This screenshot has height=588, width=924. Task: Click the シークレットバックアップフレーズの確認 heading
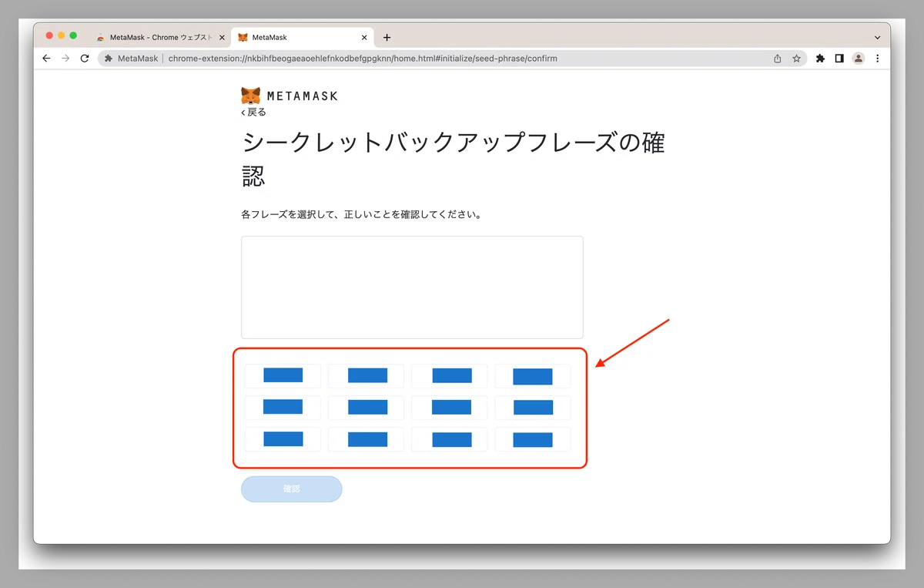coord(454,160)
